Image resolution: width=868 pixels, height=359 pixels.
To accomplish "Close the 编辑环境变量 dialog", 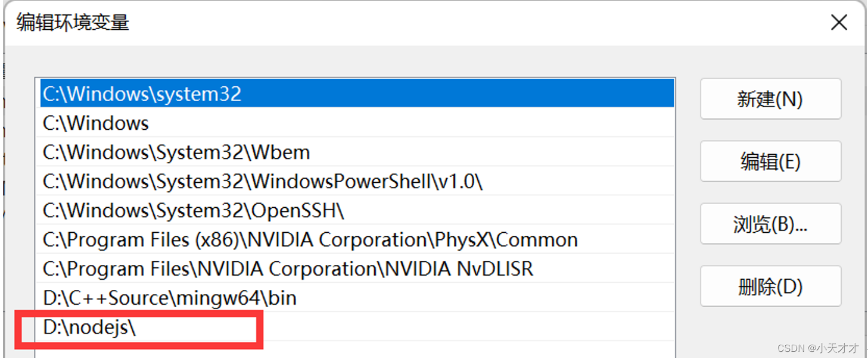I will click(839, 23).
